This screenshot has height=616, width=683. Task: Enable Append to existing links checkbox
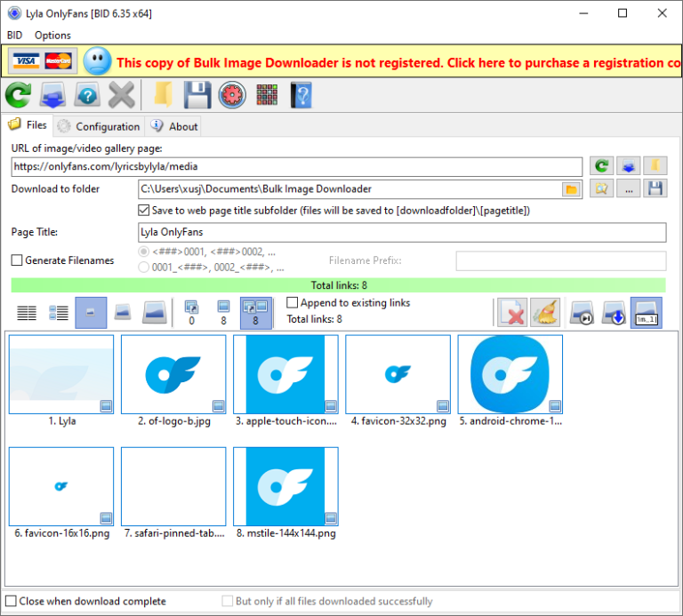click(293, 303)
